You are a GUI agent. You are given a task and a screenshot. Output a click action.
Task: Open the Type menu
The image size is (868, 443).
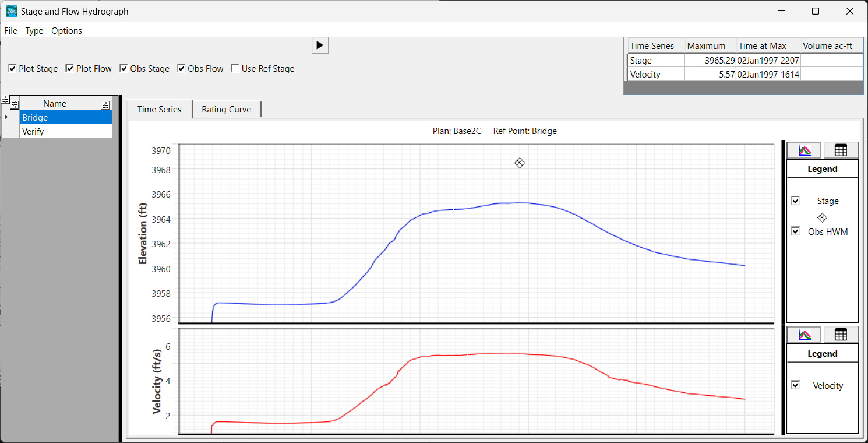point(34,31)
